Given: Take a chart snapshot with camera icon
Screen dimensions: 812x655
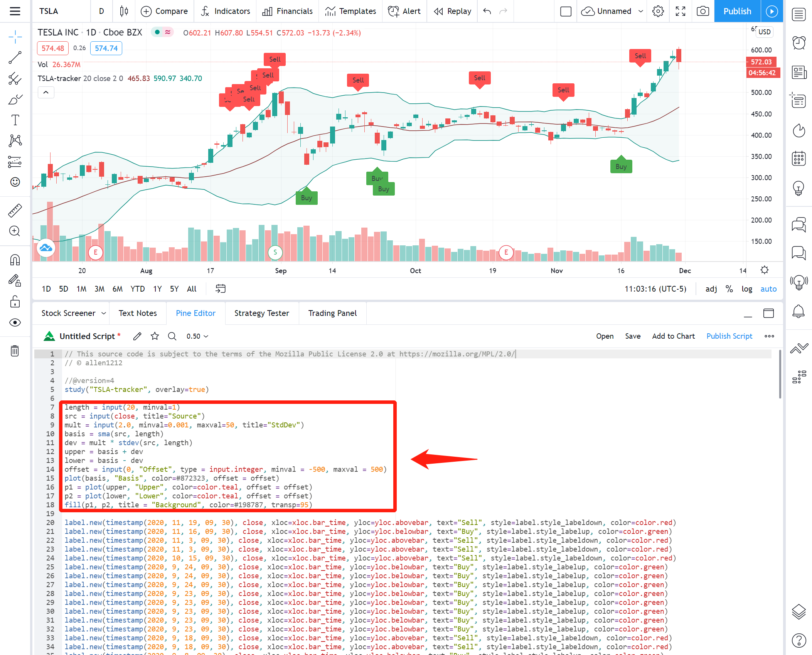Looking at the screenshot, I should [x=702, y=11].
